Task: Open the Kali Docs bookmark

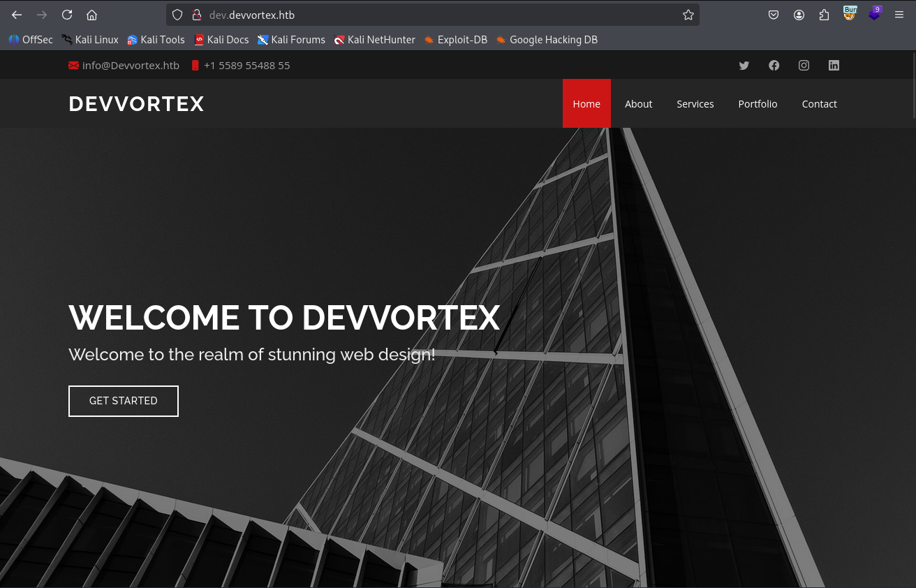Action: 221,40
